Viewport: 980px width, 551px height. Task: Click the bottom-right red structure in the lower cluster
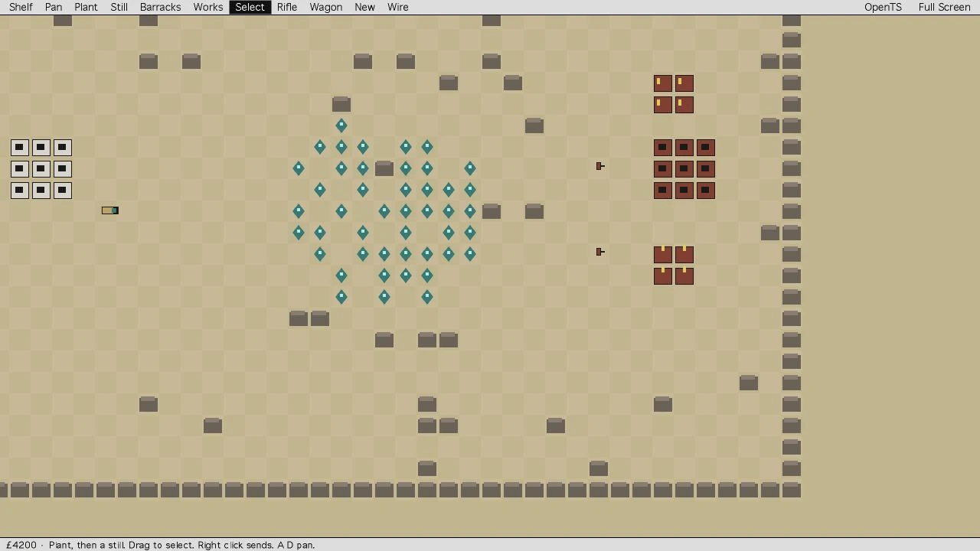684,275
